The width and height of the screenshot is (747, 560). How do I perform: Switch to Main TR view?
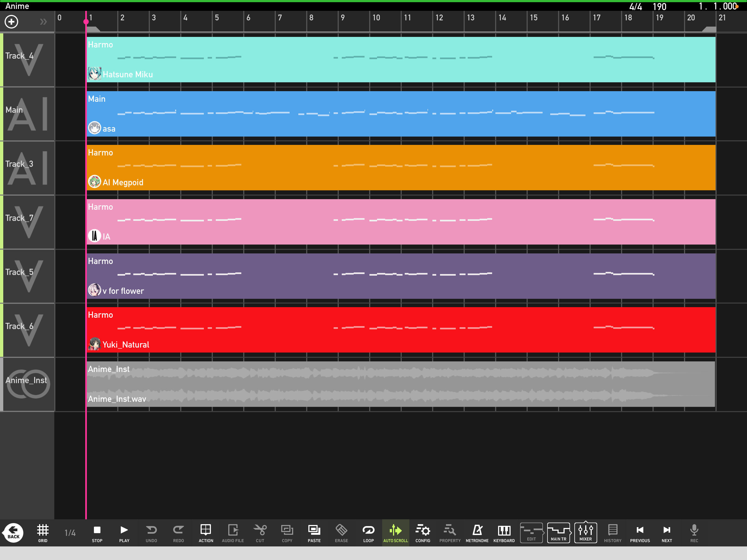[x=558, y=533]
